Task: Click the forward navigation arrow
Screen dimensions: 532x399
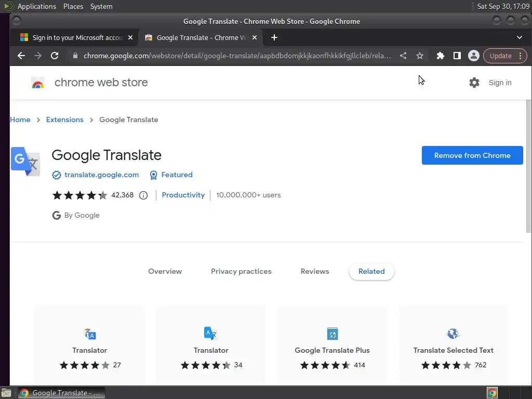Action: 37,56
